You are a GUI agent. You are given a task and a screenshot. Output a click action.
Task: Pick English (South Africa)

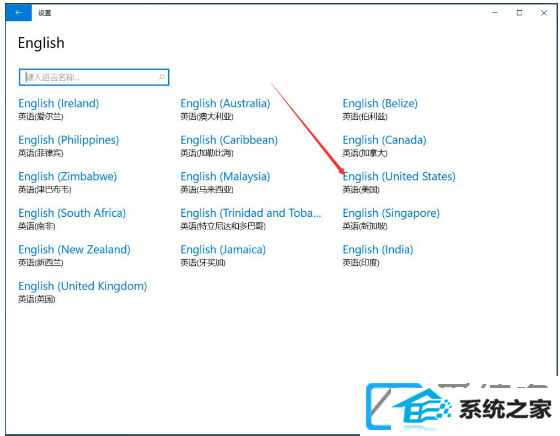(x=72, y=219)
